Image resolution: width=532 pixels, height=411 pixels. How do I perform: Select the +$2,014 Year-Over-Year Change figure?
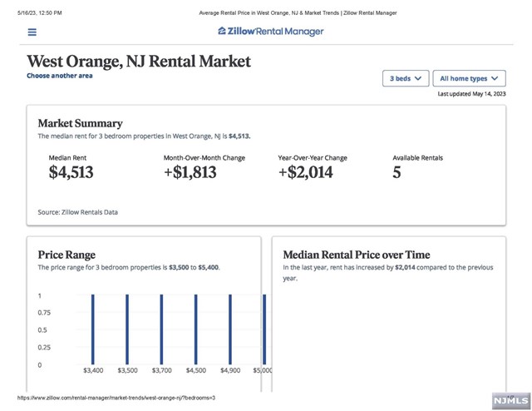305,173
